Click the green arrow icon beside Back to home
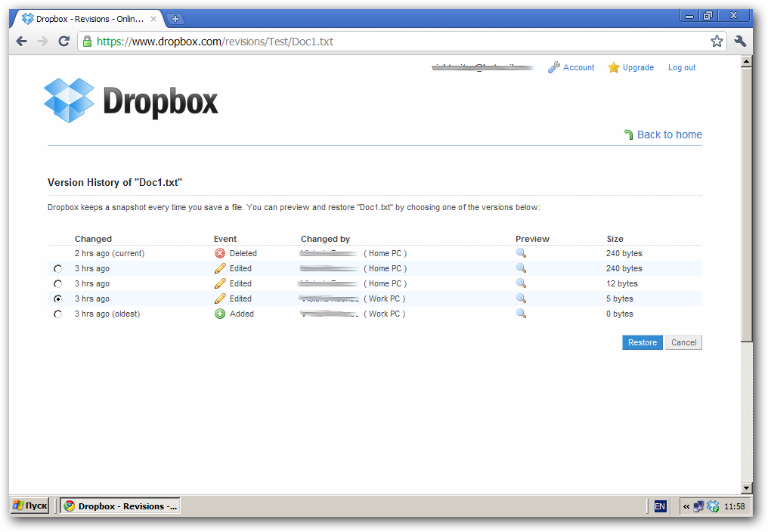768x532 pixels. pos(628,135)
